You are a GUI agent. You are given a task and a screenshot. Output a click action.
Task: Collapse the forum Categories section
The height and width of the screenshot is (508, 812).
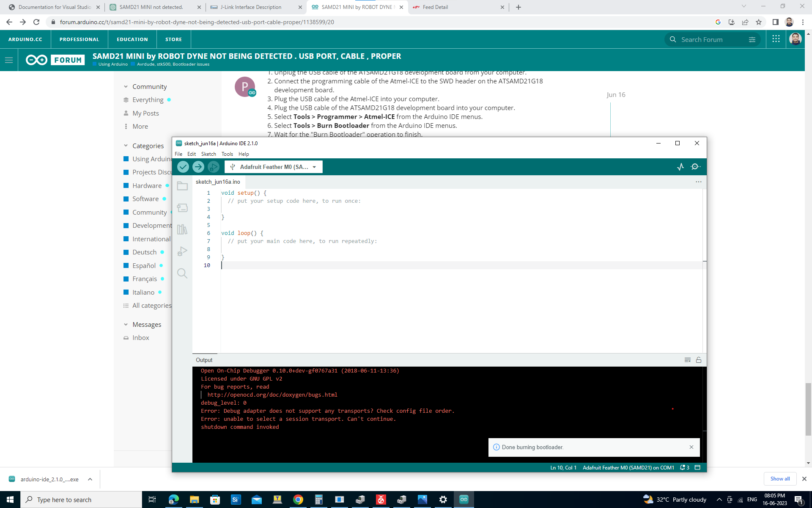(x=126, y=146)
